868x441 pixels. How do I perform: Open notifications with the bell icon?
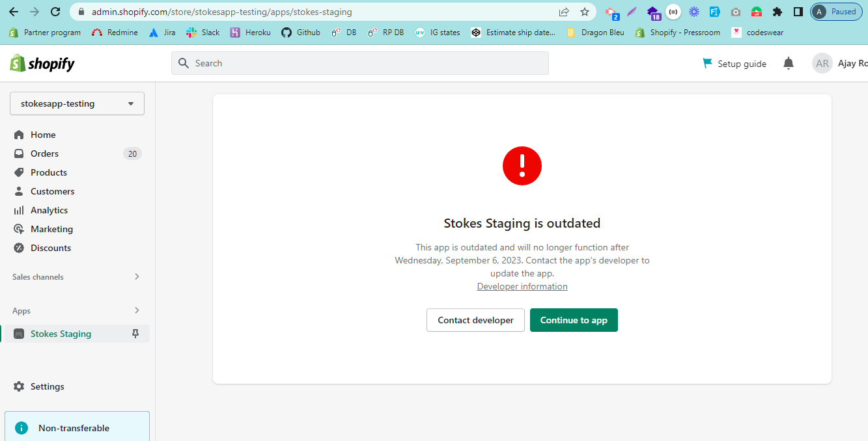click(x=789, y=63)
